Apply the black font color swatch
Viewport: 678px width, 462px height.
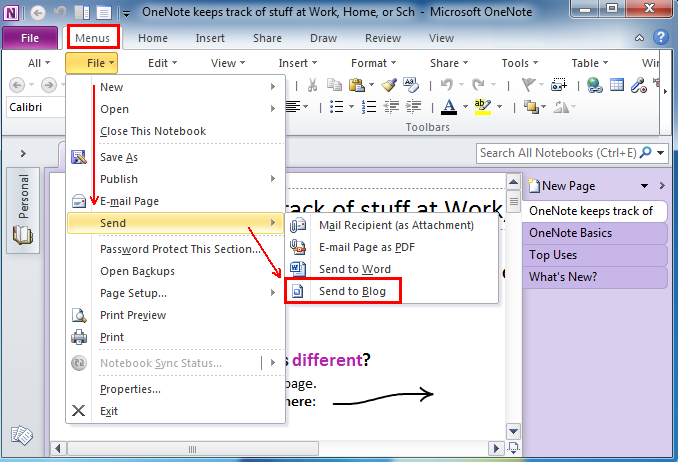[x=449, y=107]
